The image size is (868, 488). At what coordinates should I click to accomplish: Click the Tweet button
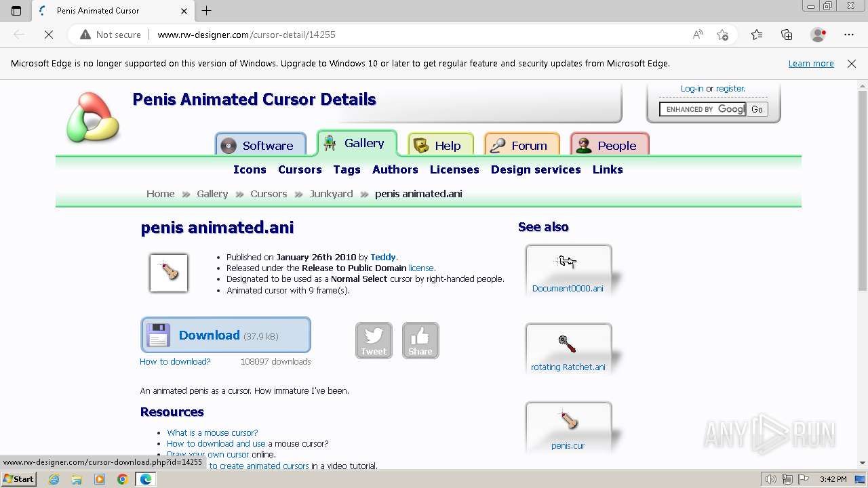(374, 340)
